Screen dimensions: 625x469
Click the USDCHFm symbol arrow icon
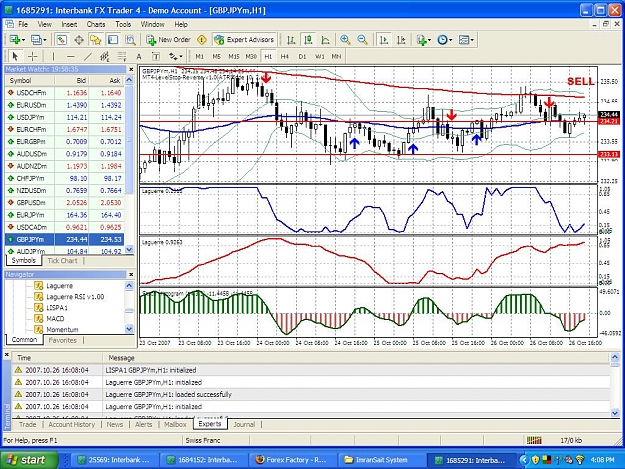(11, 92)
